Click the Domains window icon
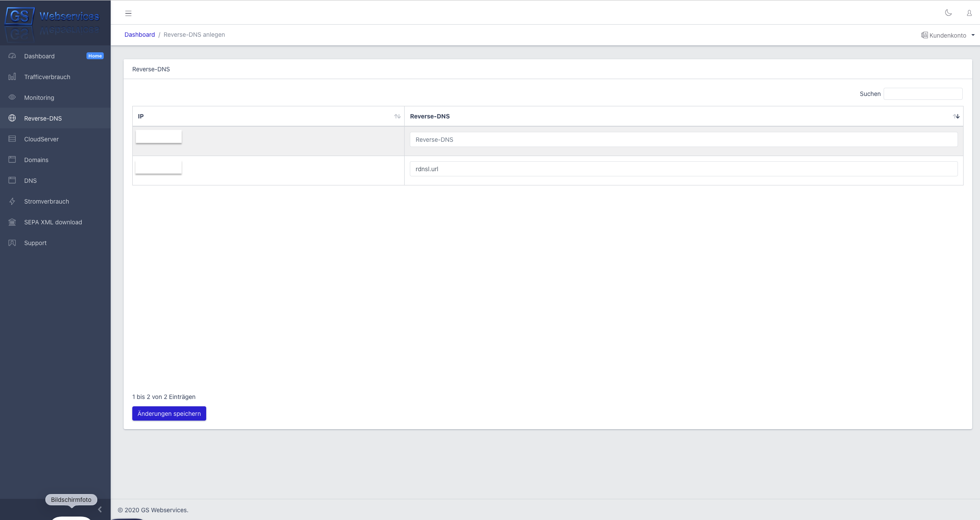 pyautogui.click(x=12, y=160)
